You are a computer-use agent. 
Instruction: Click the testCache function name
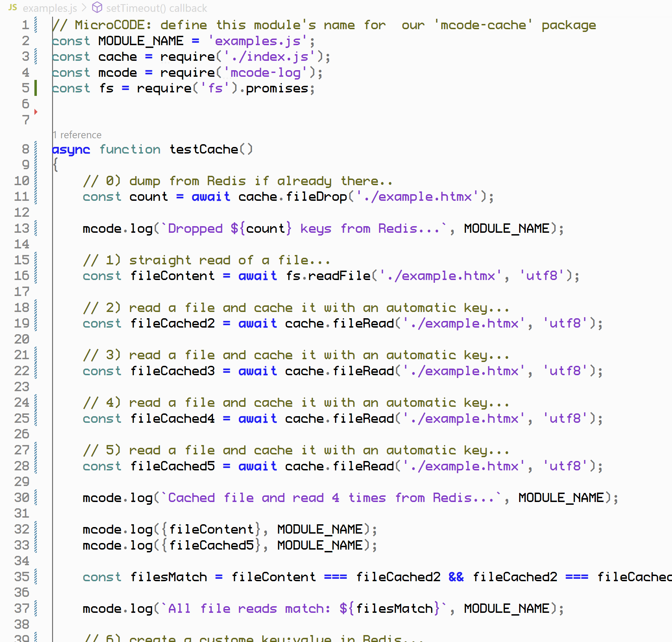[x=204, y=149]
